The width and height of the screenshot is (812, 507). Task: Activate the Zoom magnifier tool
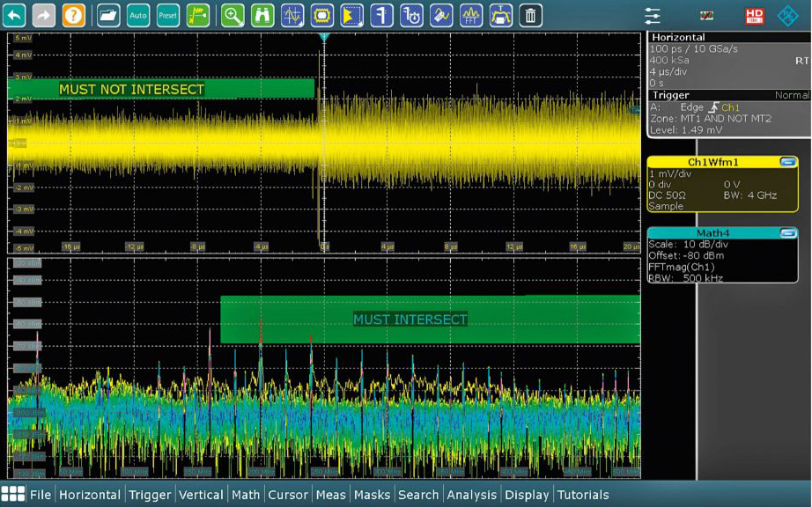coord(233,15)
